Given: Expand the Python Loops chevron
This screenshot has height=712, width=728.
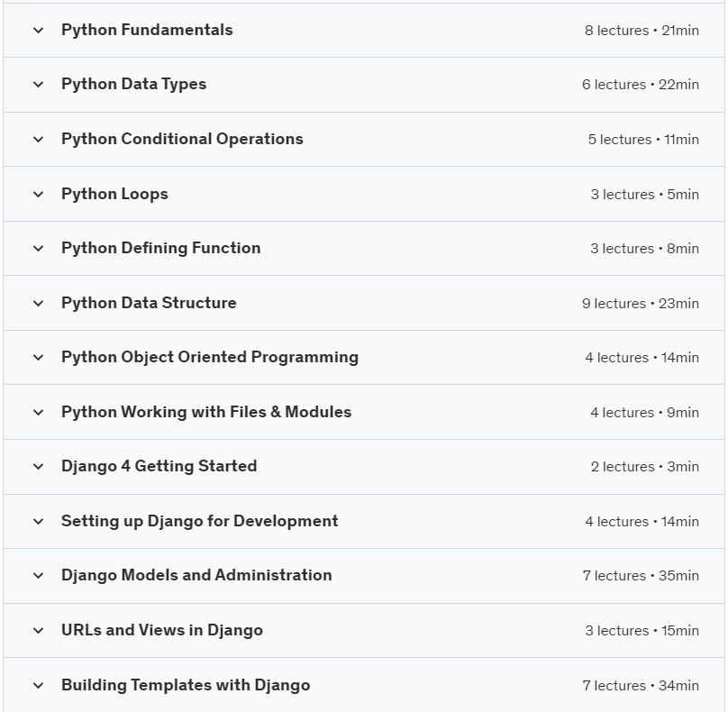Looking at the screenshot, I should point(39,194).
